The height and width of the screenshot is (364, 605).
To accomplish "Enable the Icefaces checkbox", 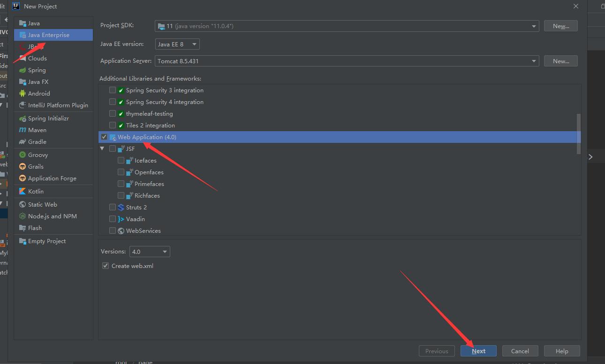I will 121,160.
